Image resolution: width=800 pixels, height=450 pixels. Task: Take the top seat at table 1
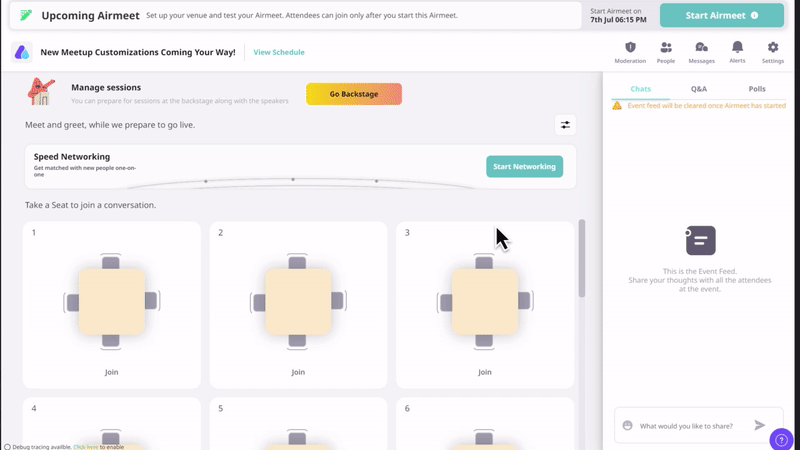coord(111,262)
